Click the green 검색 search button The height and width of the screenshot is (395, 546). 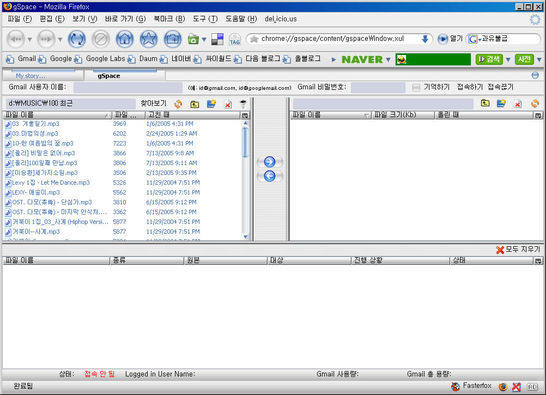pyautogui.click(x=489, y=59)
